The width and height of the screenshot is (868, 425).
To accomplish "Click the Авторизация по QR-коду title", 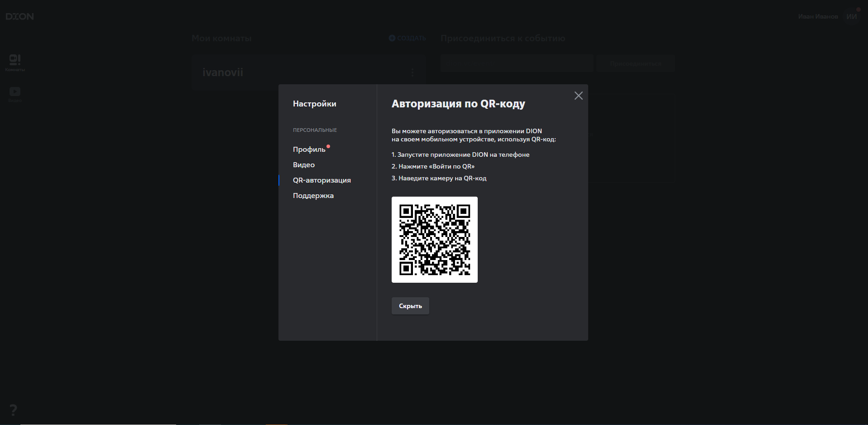I will pos(458,104).
